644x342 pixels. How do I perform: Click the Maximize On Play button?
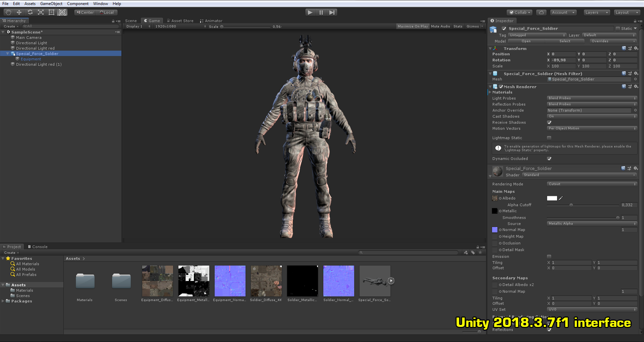tap(413, 26)
